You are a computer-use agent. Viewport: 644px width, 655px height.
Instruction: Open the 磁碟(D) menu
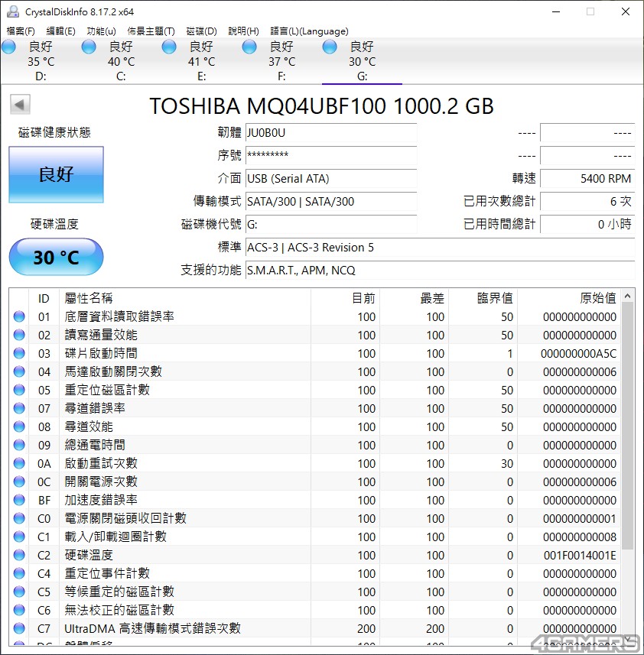click(201, 31)
